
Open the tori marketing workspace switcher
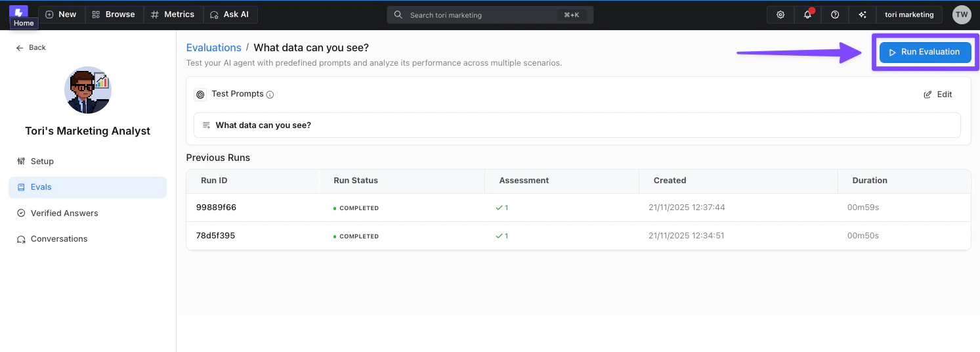pos(909,14)
